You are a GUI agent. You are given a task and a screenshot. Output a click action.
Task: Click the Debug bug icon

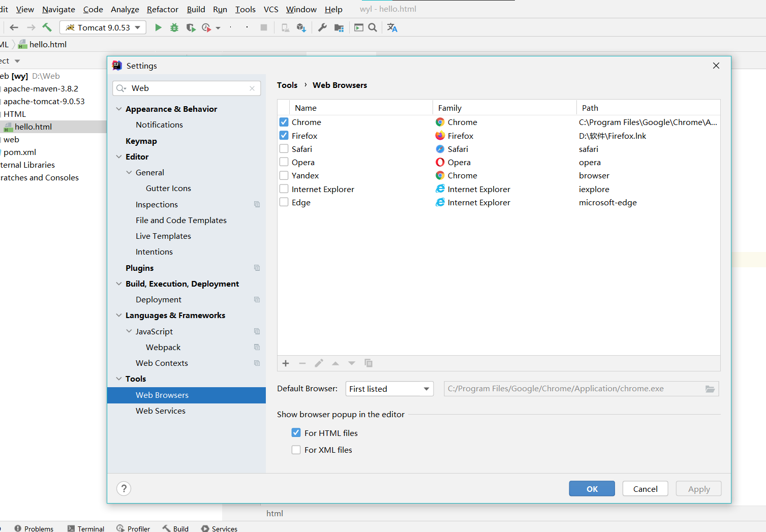pos(174,27)
